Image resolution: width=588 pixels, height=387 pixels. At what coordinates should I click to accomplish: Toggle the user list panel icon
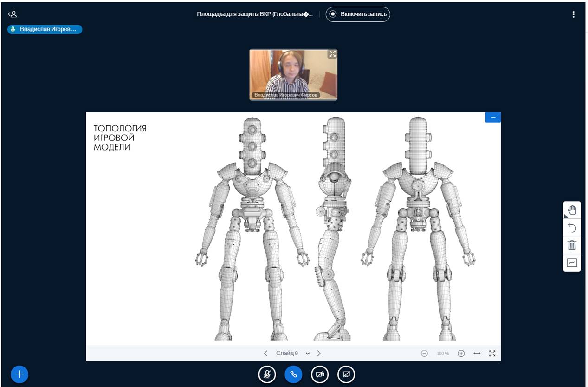(x=13, y=14)
